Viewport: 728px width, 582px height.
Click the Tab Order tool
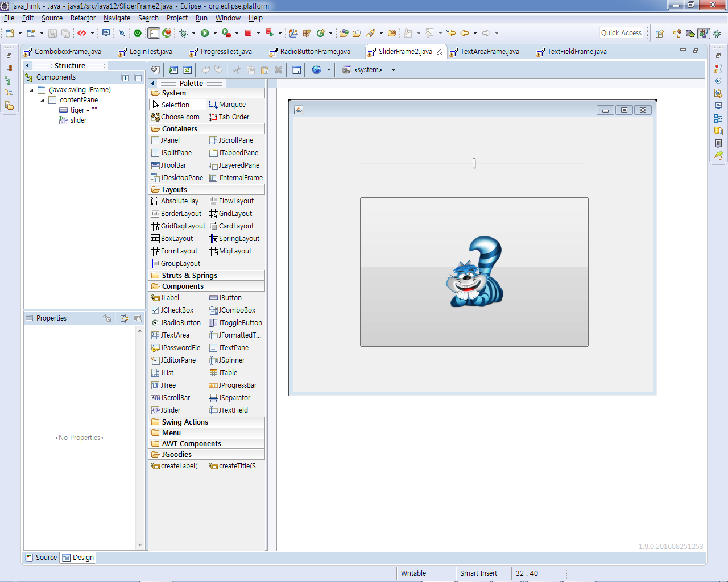tap(229, 117)
